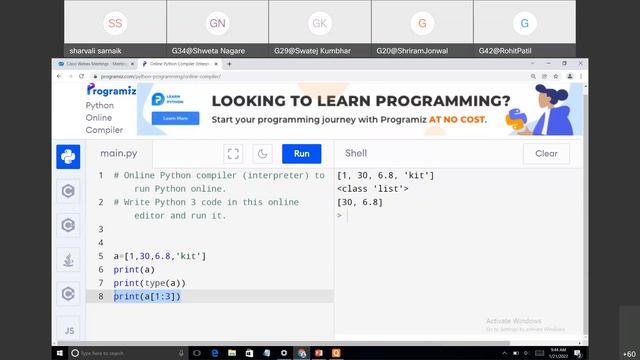Run the Python code
Viewport: 640px width, 360px height.
coord(302,154)
